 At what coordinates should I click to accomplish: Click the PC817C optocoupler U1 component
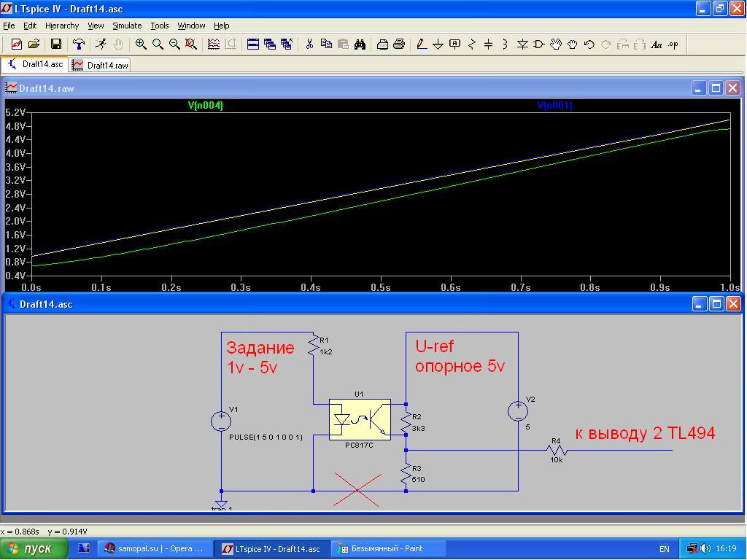[359, 420]
